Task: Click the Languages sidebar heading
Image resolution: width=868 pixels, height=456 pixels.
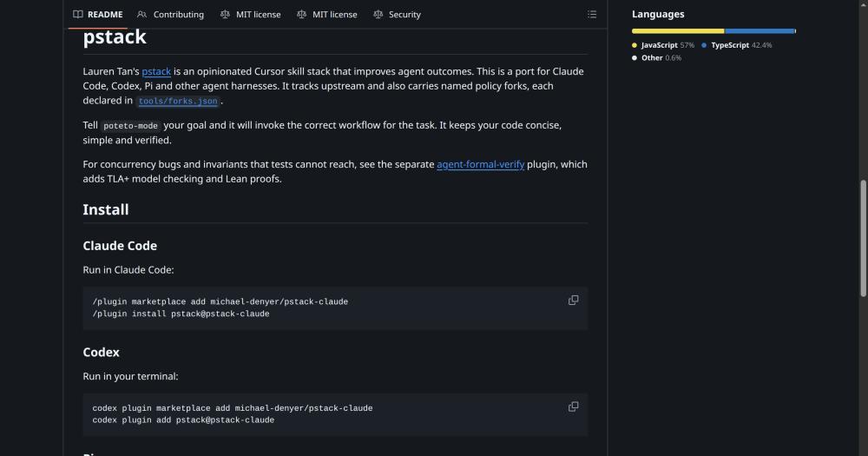Action: coord(658,15)
